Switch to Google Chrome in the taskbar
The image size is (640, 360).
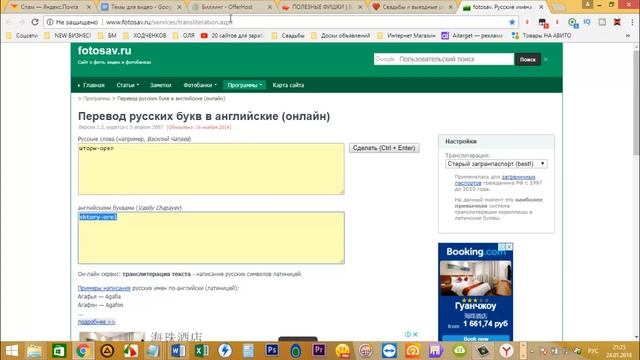pyautogui.click(x=82, y=351)
